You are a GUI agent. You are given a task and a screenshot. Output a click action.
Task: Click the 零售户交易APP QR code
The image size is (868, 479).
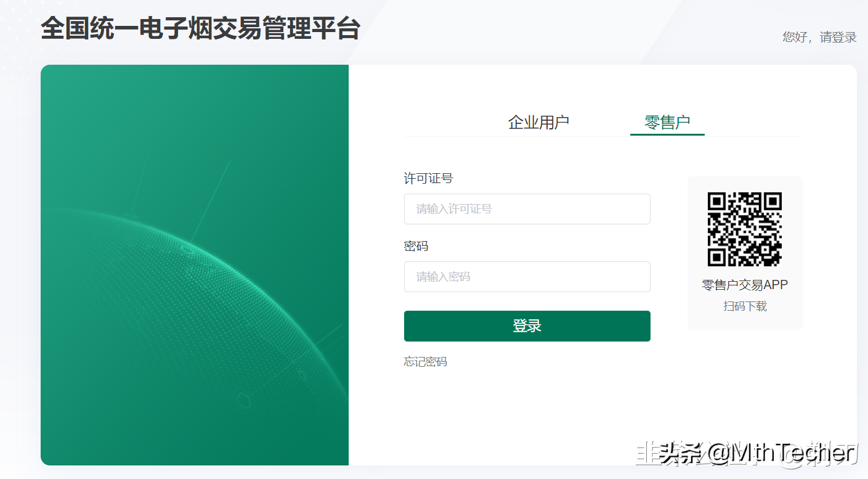[x=745, y=229]
